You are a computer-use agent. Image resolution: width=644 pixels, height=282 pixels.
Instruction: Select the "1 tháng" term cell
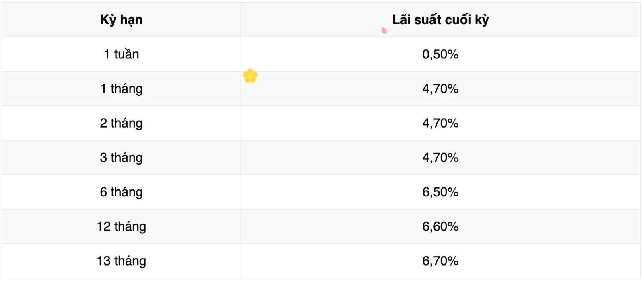point(121,89)
